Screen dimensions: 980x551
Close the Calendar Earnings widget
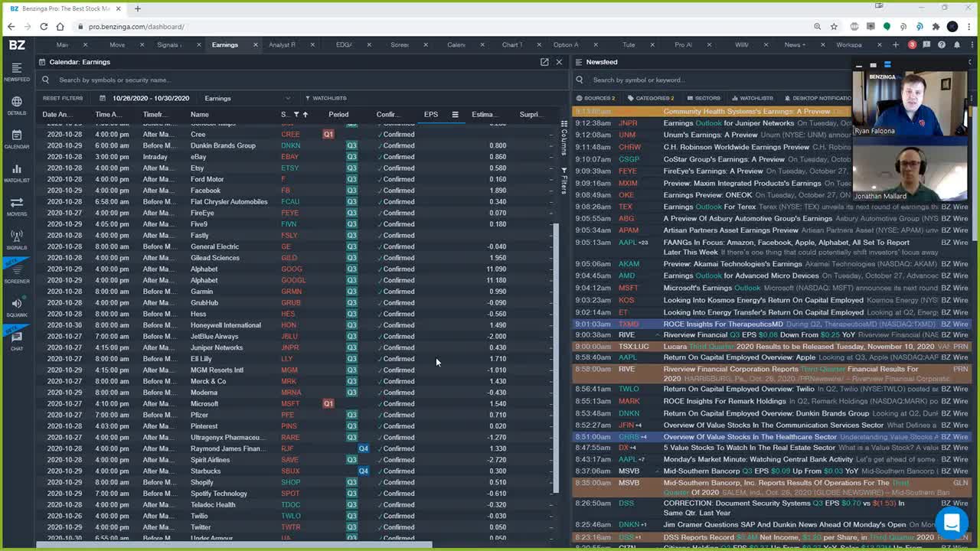point(559,62)
